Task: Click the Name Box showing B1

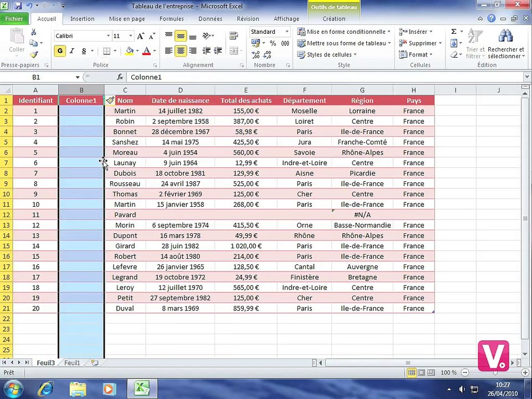Action: click(36, 78)
